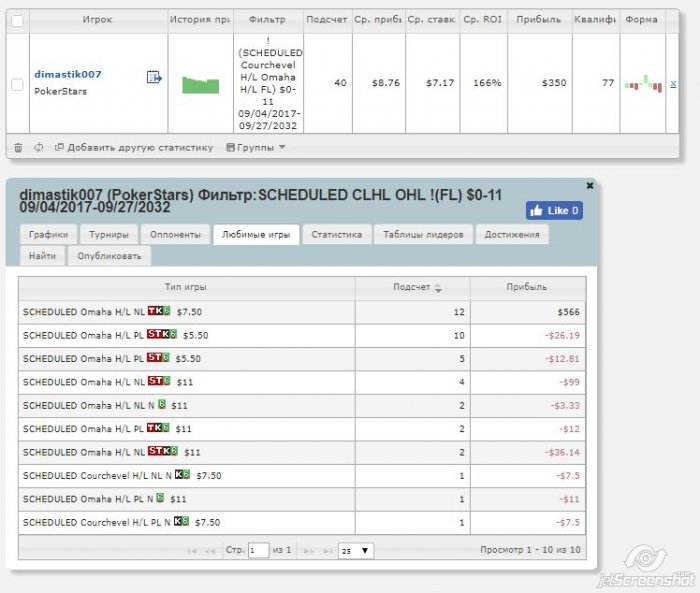Click the TK badge on Omaha NL $7.50 row
700x593 pixels.
(159, 311)
